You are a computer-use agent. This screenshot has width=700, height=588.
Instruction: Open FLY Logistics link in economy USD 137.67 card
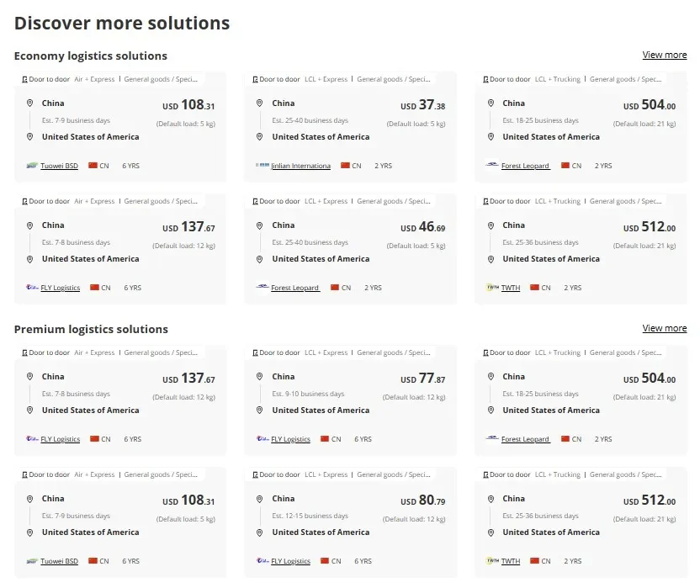point(61,288)
